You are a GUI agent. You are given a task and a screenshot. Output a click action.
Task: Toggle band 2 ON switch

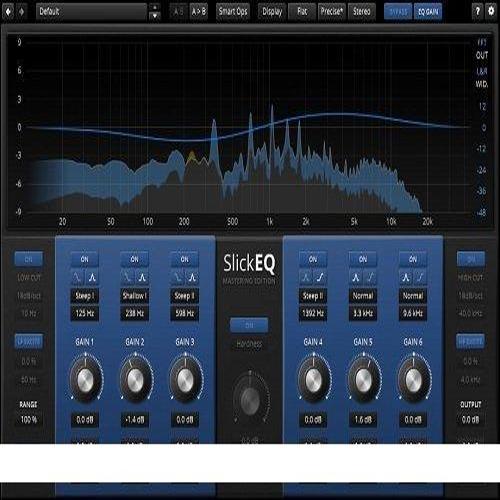click(x=135, y=259)
